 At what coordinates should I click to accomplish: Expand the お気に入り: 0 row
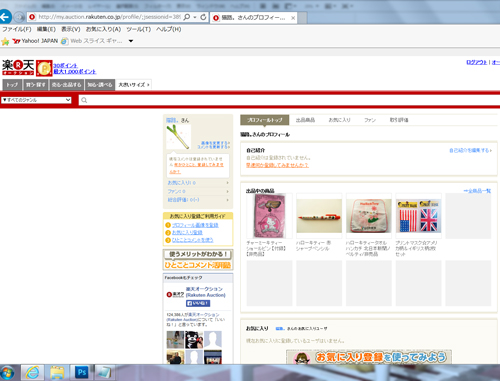pos(198,183)
